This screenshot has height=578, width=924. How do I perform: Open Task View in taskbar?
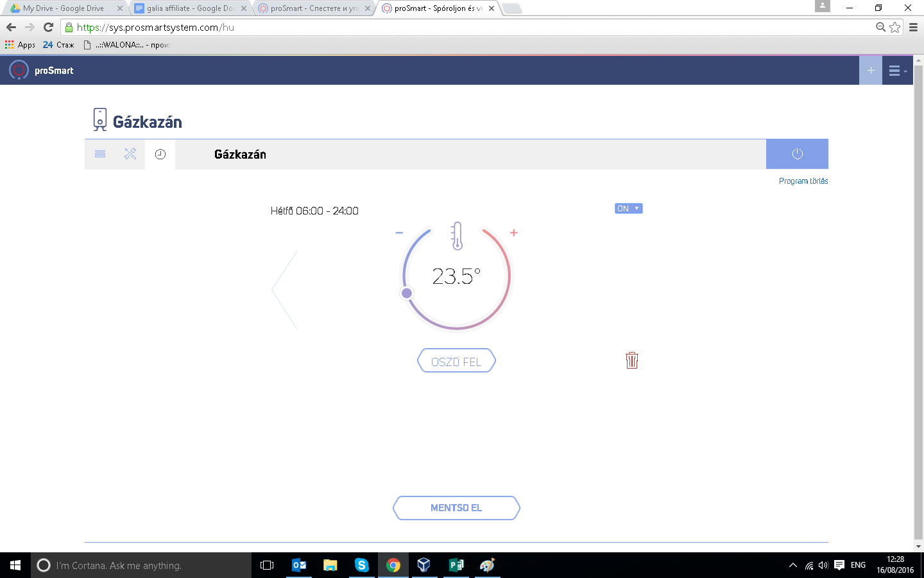click(267, 565)
